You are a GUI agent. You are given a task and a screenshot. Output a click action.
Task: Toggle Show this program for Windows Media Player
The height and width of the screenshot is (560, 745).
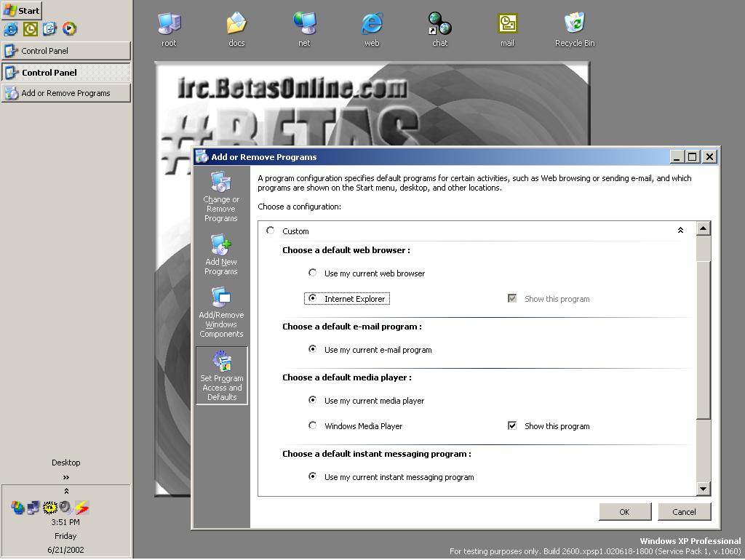coord(511,425)
